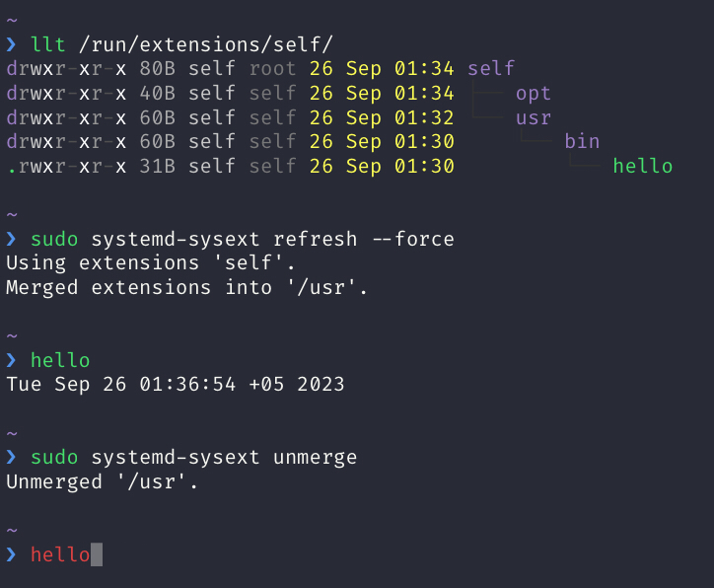Viewport: 714px width, 588px height.
Task: Click the prompt arrow before red hello
Action: click(12, 554)
